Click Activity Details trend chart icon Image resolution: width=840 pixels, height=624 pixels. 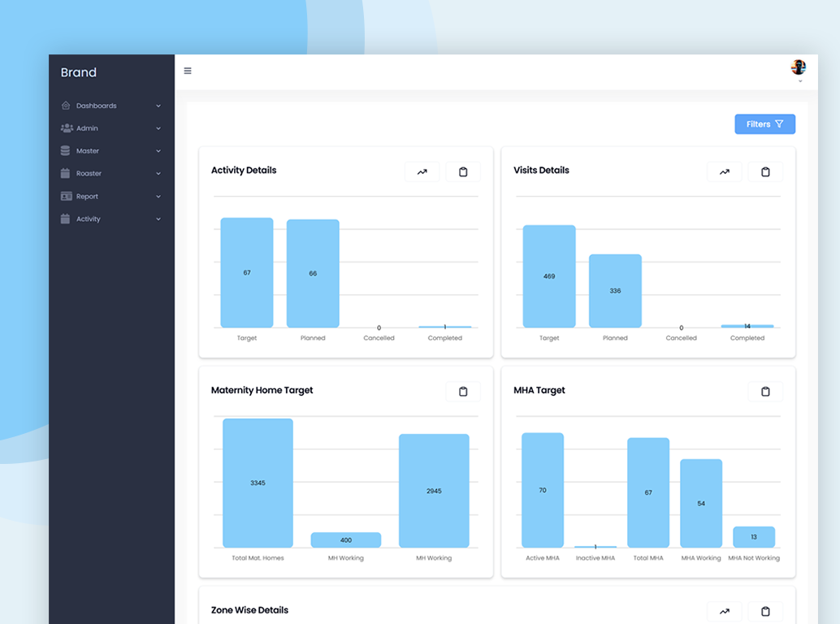point(422,172)
